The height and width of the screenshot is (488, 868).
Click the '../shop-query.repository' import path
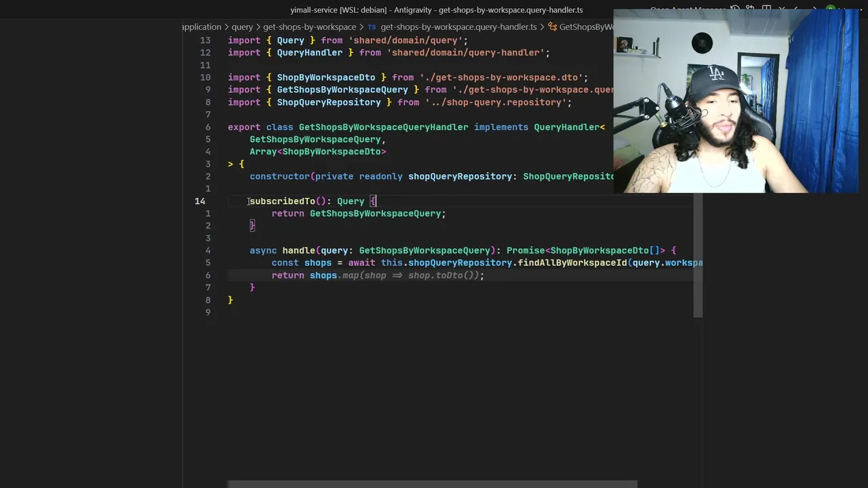(496, 103)
